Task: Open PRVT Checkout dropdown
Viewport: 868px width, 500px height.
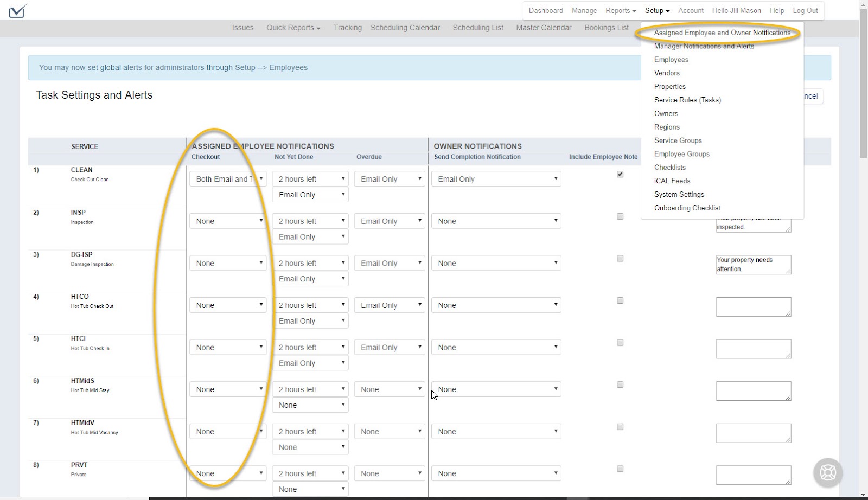Action: click(228, 473)
